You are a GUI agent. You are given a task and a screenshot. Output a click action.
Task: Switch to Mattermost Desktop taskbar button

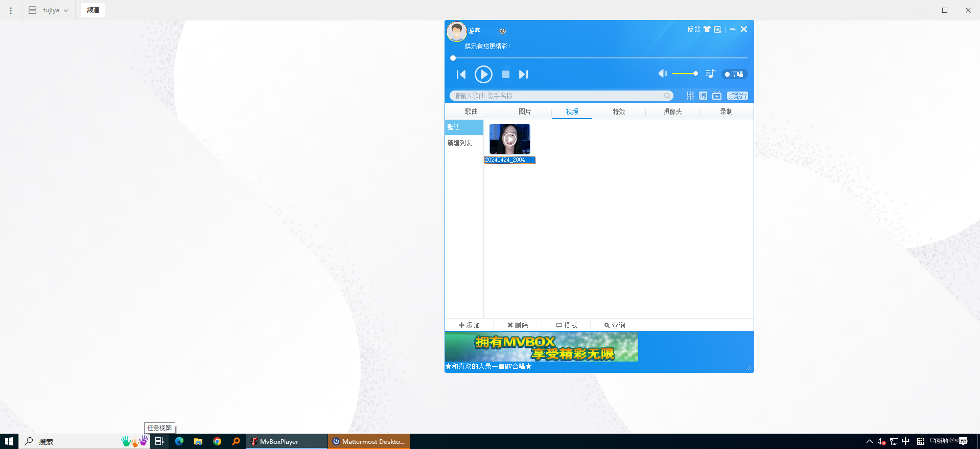(x=369, y=441)
